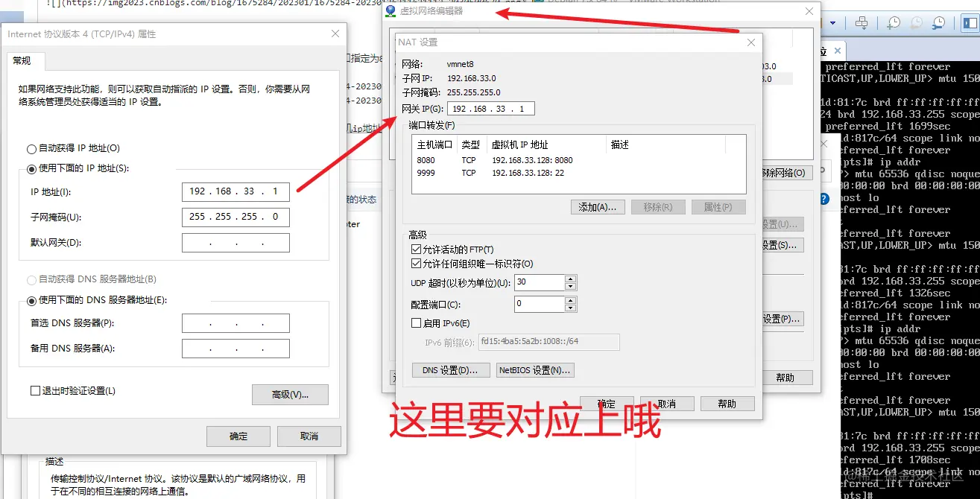The height and width of the screenshot is (499, 980).
Task: Confirm NAT 设置 with 确定
Action: point(607,404)
